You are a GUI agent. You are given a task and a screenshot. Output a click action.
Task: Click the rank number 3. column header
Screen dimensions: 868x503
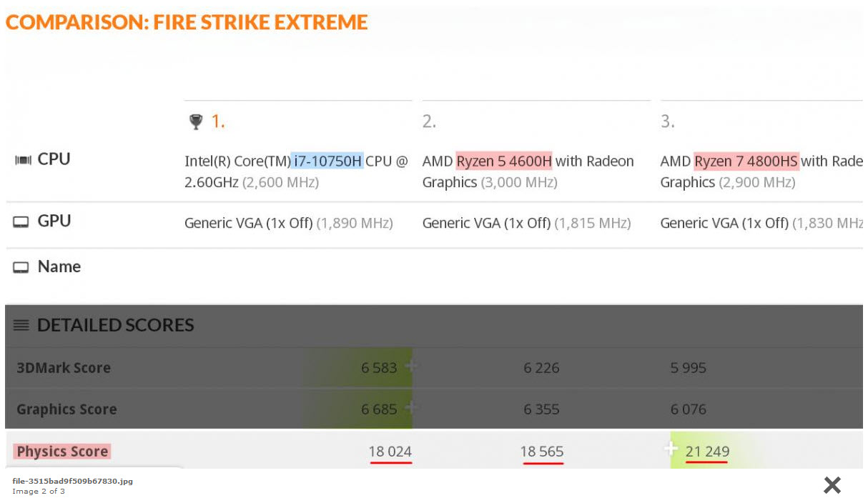click(x=667, y=122)
